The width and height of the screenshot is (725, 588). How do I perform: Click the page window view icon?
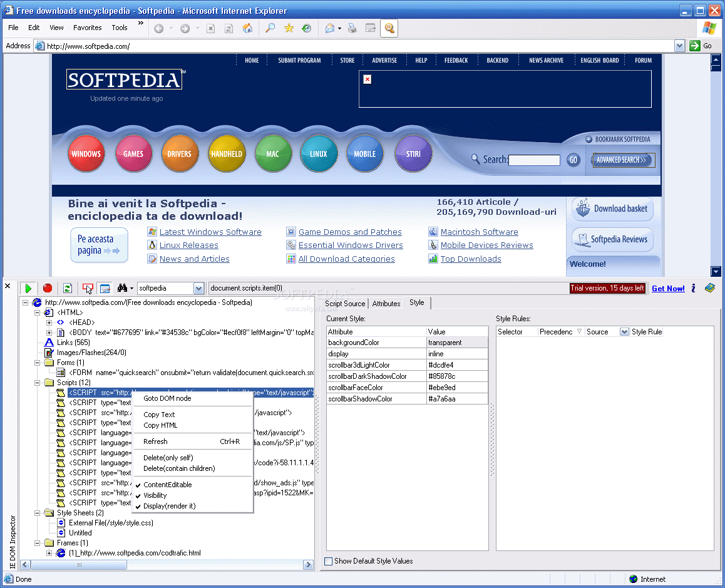[105, 288]
